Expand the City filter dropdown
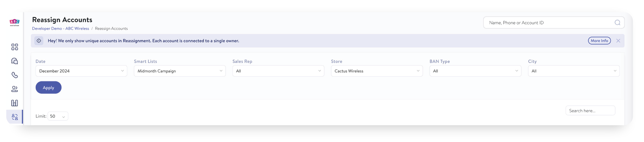 pos(574,71)
